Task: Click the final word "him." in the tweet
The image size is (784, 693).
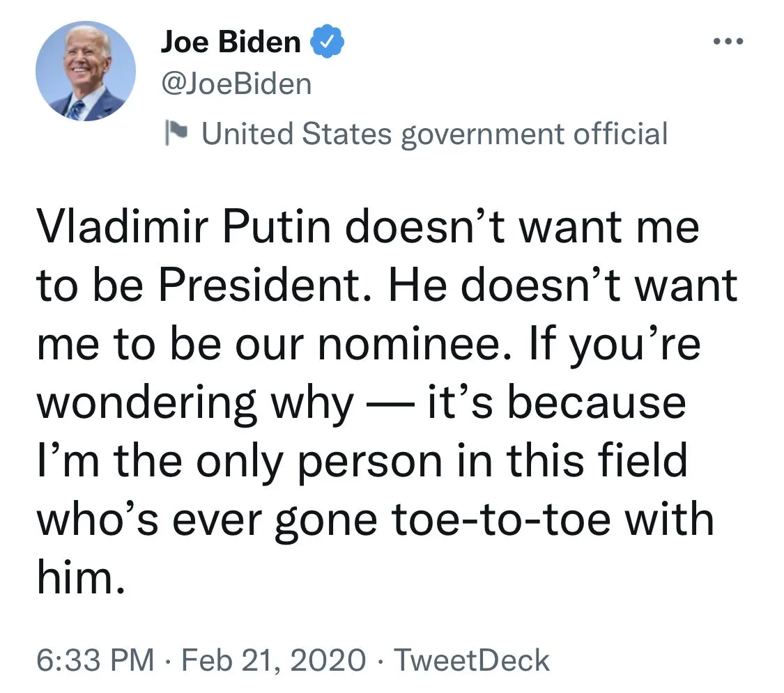Action: [x=81, y=578]
